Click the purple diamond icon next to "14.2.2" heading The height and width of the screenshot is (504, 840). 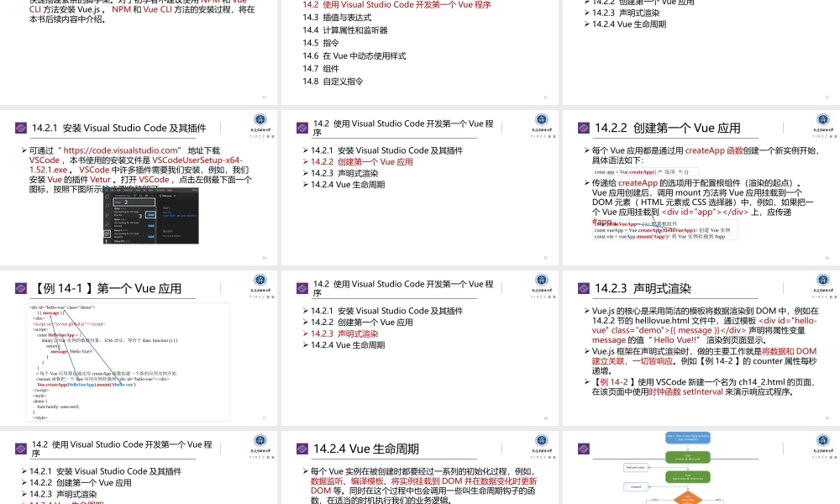pos(583,127)
